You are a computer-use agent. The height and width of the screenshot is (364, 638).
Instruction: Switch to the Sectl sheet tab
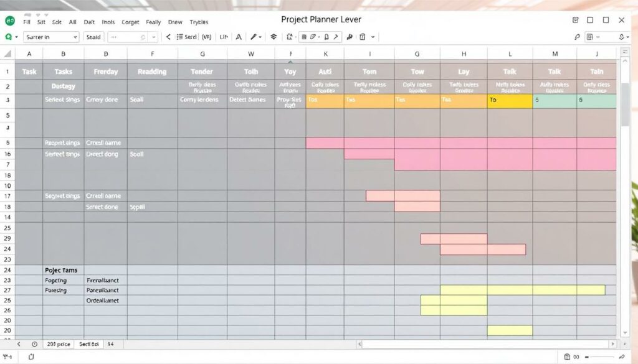point(88,344)
